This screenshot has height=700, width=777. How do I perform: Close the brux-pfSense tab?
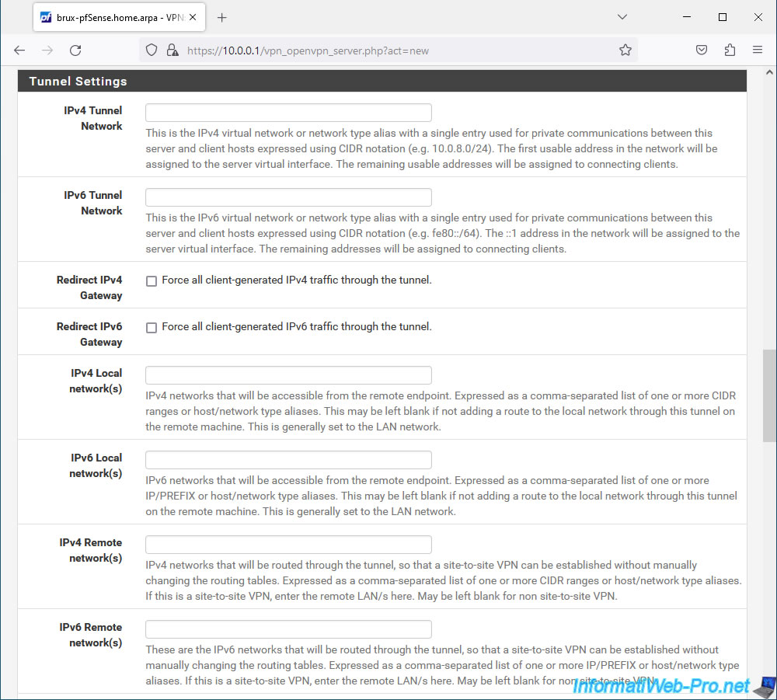pos(193,17)
